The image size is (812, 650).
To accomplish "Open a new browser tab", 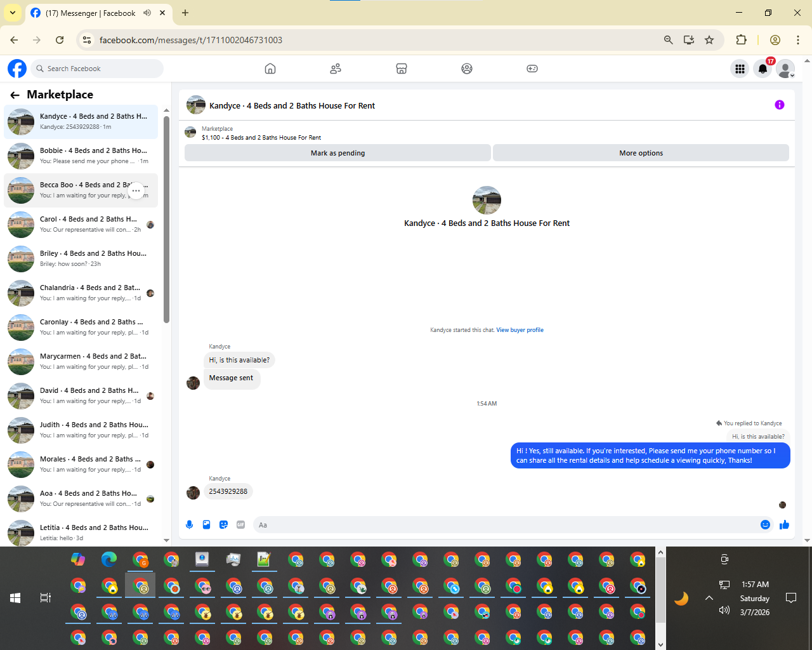I will coord(185,13).
